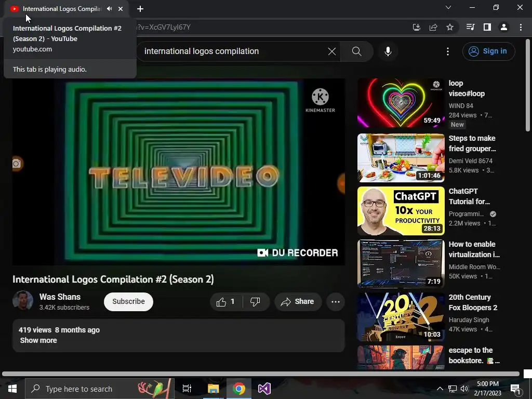Dislike this video
Screen dimensions: 532x399
(255, 302)
